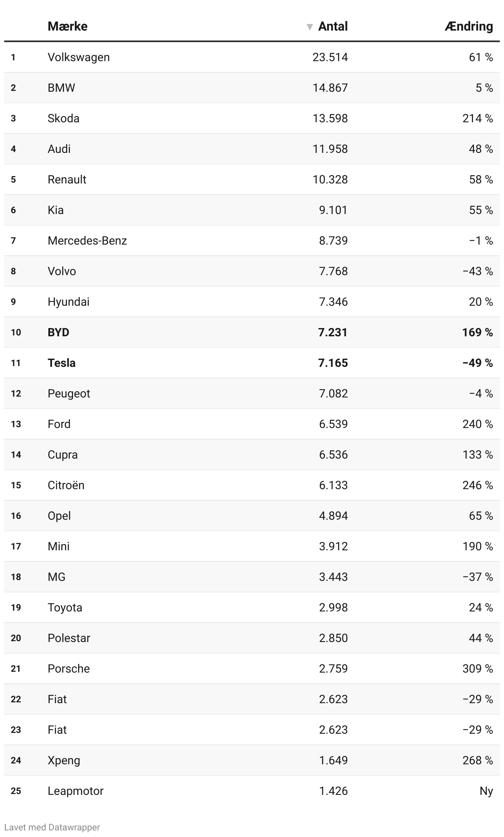Click Porsche's 309 % change value
504x837 pixels.
(x=478, y=668)
